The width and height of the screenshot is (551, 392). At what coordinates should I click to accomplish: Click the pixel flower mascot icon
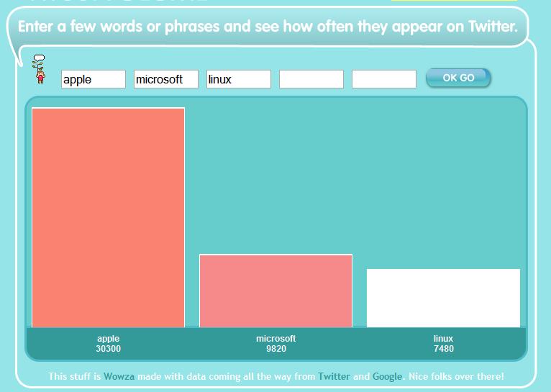[40, 68]
